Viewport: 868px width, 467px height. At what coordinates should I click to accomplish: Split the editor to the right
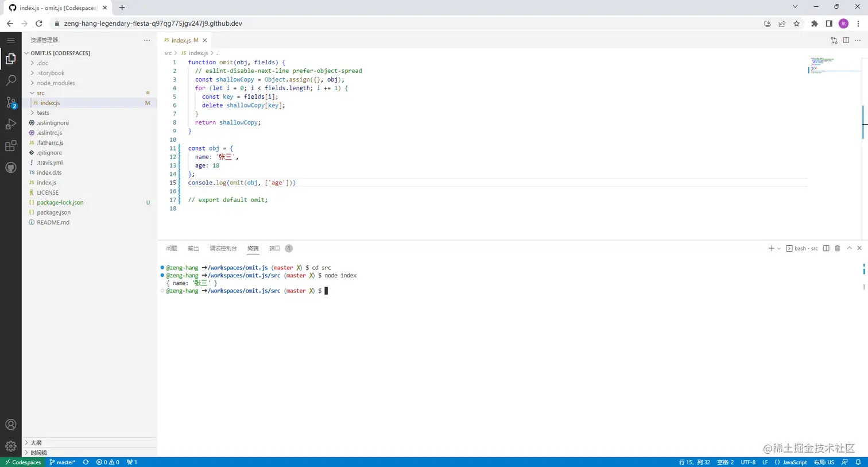(x=846, y=40)
